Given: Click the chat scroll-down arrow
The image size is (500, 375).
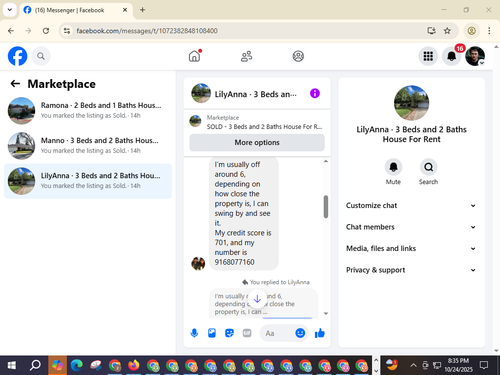Looking at the screenshot, I should [326, 313].
